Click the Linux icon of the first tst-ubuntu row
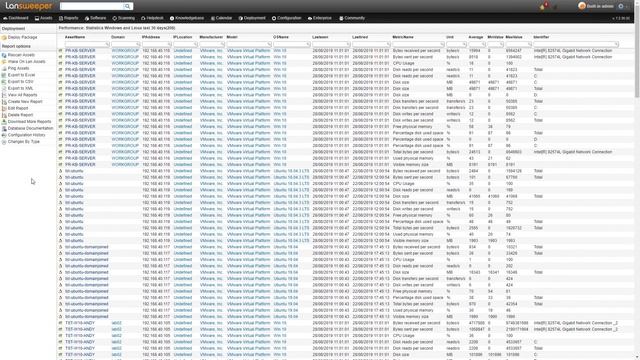Image resolution: width=640 pixels, height=360 pixels. click(61, 171)
